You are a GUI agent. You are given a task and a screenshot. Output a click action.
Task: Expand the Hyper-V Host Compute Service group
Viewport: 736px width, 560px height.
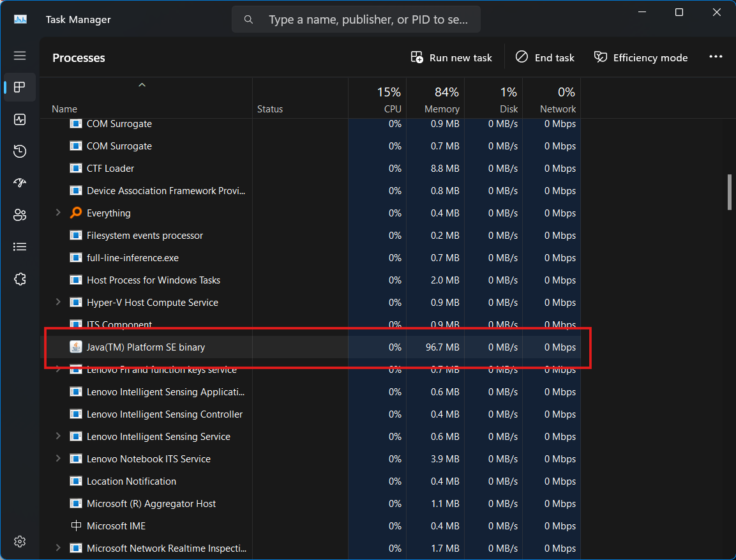[58, 302]
